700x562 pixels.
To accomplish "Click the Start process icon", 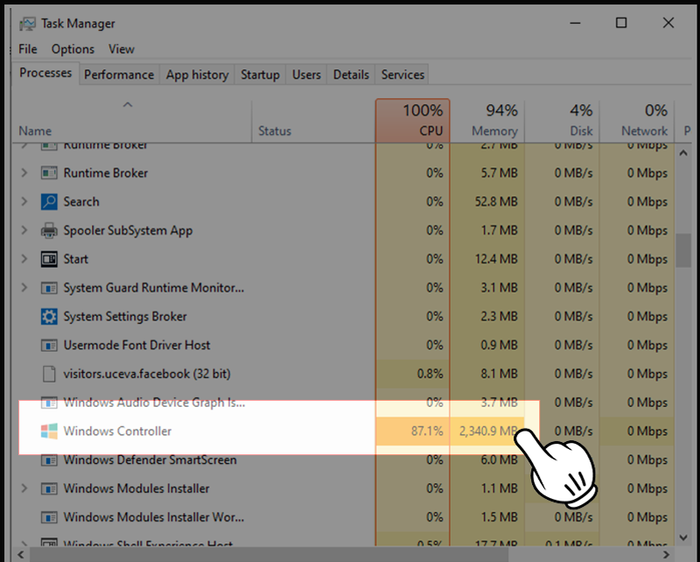I will [49, 259].
